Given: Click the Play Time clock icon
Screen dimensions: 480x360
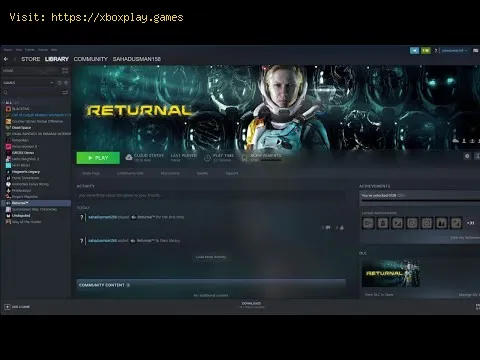Looking at the screenshot, I should pos(207,158).
